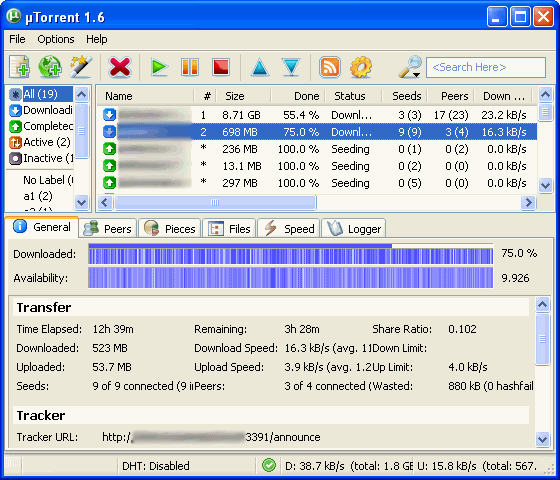The height and width of the screenshot is (480, 560).
Task: Switch to the Peers tab
Action: coord(108,229)
